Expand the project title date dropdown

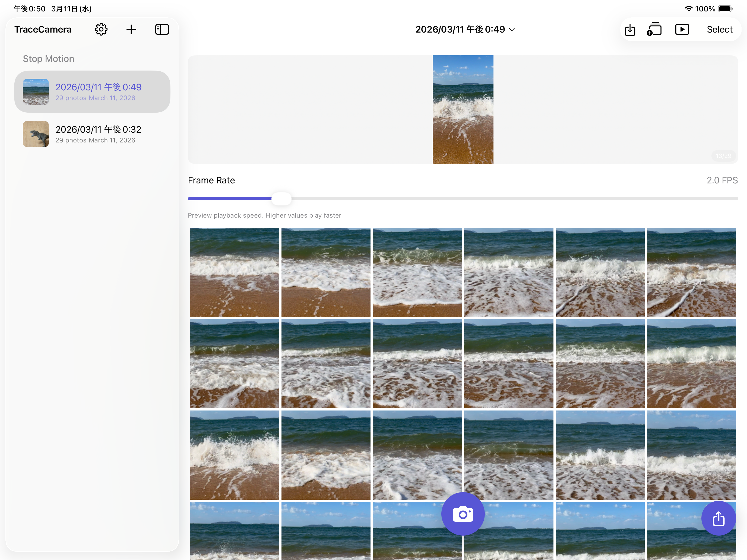click(x=465, y=29)
